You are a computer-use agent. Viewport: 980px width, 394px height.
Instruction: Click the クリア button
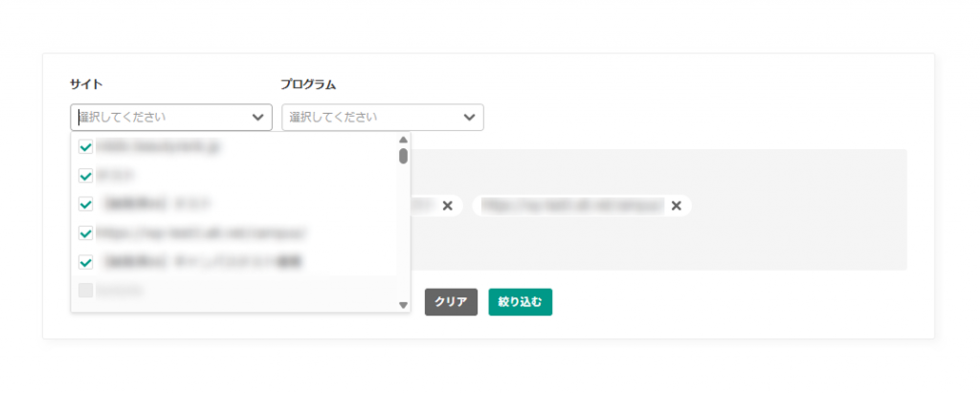pos(451,302)
